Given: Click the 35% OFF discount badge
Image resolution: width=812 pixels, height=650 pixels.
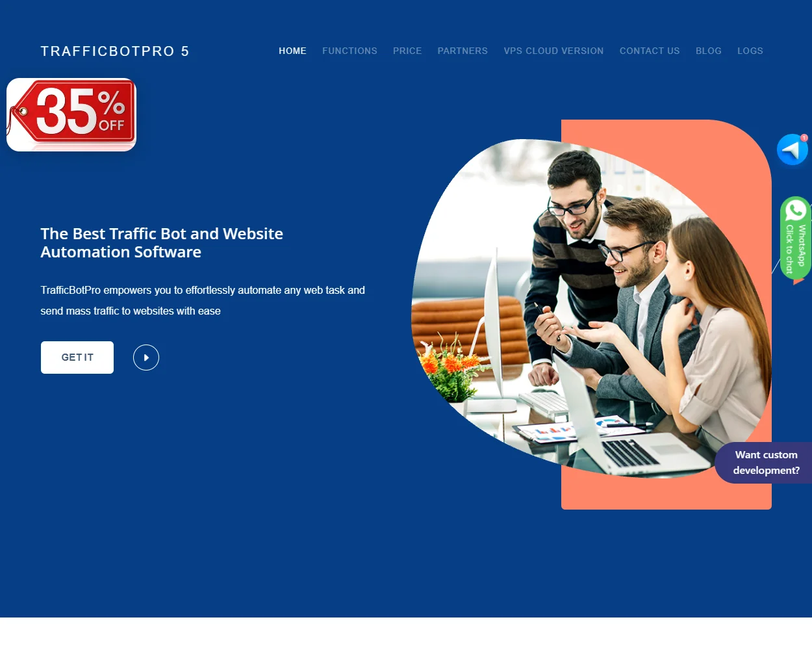Looking at the screenshot, I should pyautogui.click(x=70, y=114).
